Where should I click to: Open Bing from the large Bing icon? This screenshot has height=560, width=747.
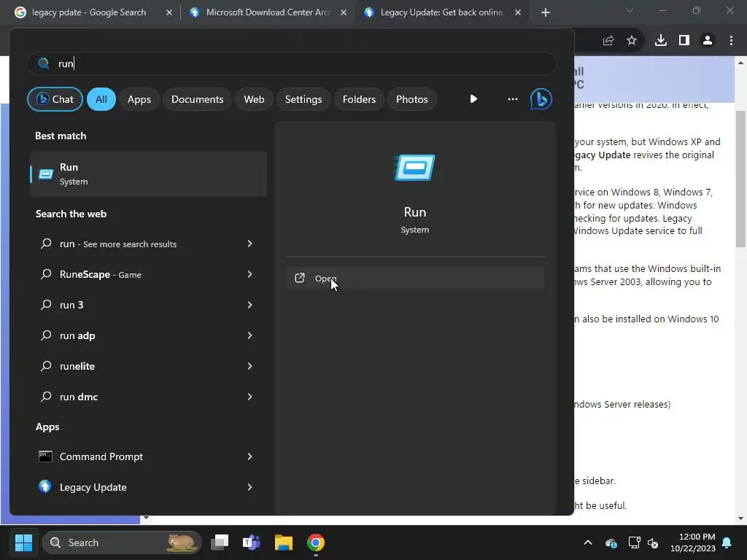point(541,99)
